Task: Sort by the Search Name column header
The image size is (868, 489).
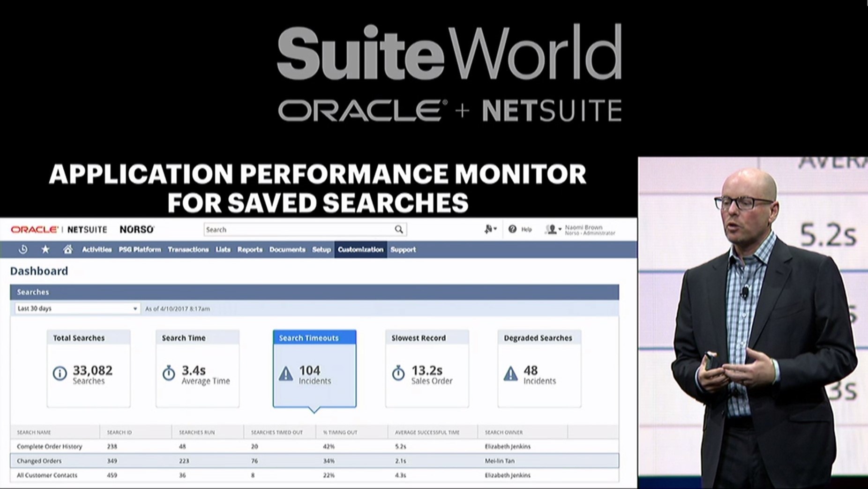Action: point(34,432)
